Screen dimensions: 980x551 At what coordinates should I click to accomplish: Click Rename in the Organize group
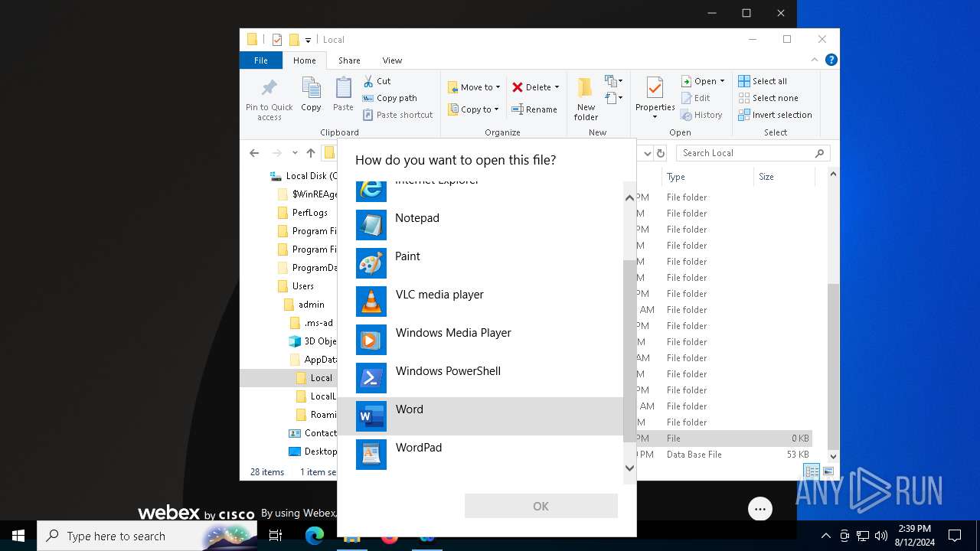pos(534,109)
